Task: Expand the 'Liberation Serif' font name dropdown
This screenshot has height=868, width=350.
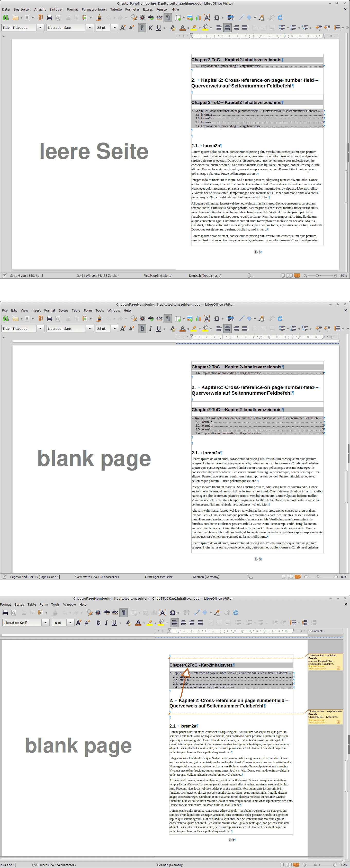Action: (46, 622)
